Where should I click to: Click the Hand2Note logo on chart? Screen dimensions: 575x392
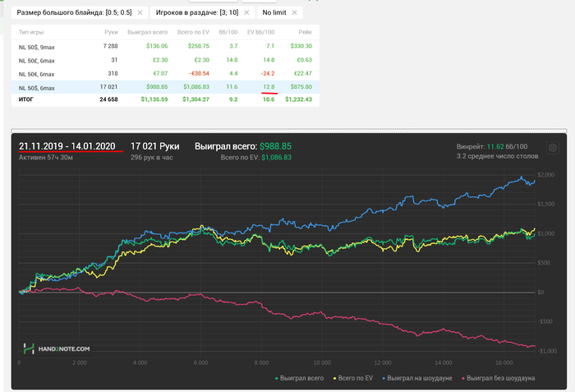tap(57, 348)
